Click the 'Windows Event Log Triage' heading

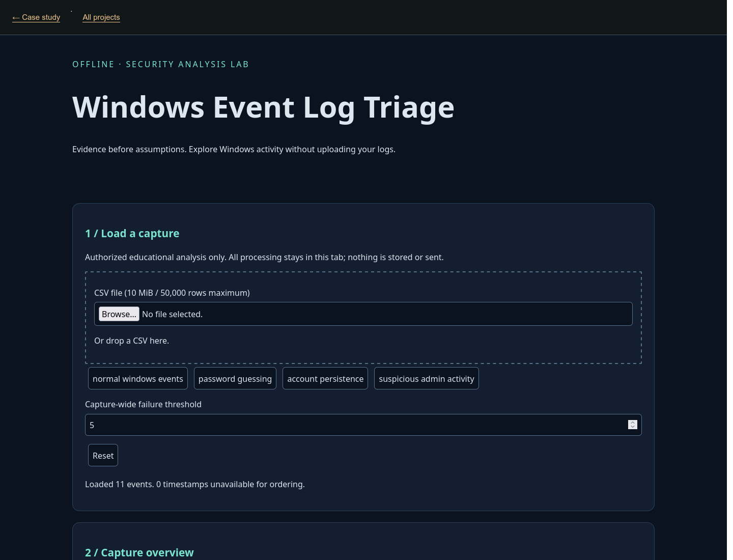coord(263,107)
